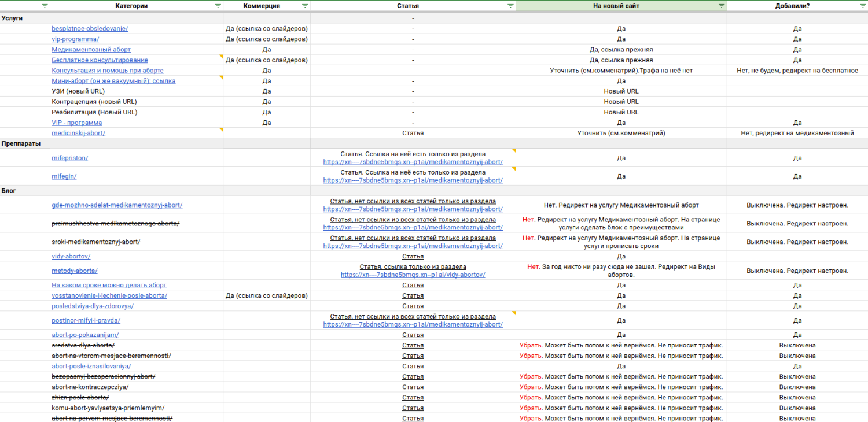Select cell 'Нет, редирект на медикаментозный'
The height and width of the screenshot is (422, 868).
point(797,133)
